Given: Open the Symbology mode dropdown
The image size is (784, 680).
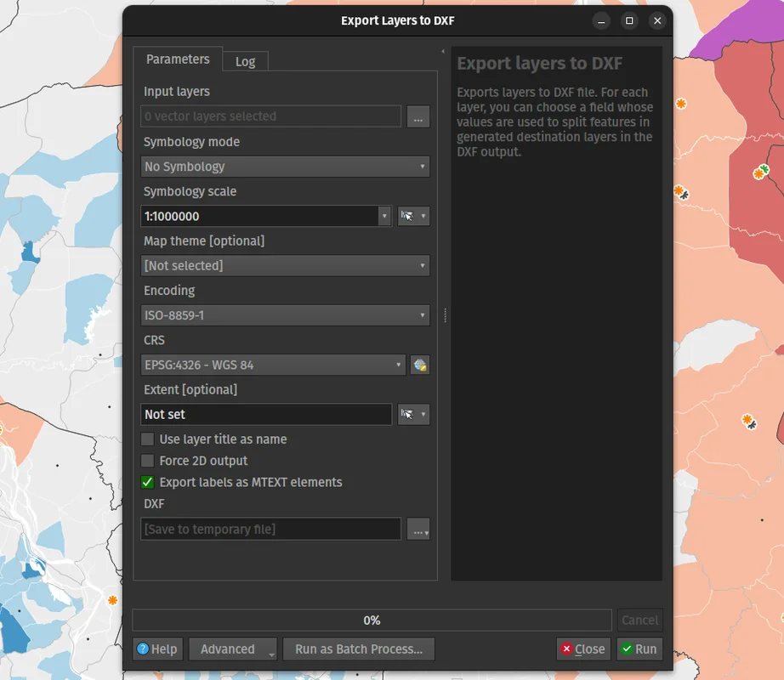Looking at the screenshot, I should click(285, 167).
